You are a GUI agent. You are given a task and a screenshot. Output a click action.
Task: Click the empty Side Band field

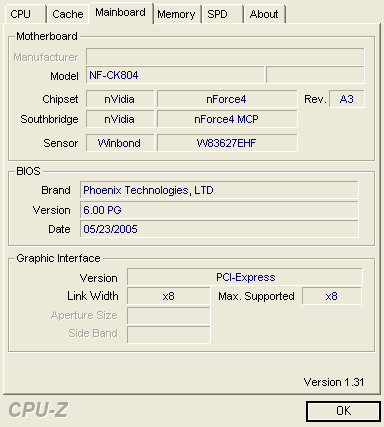click(169, 334)
